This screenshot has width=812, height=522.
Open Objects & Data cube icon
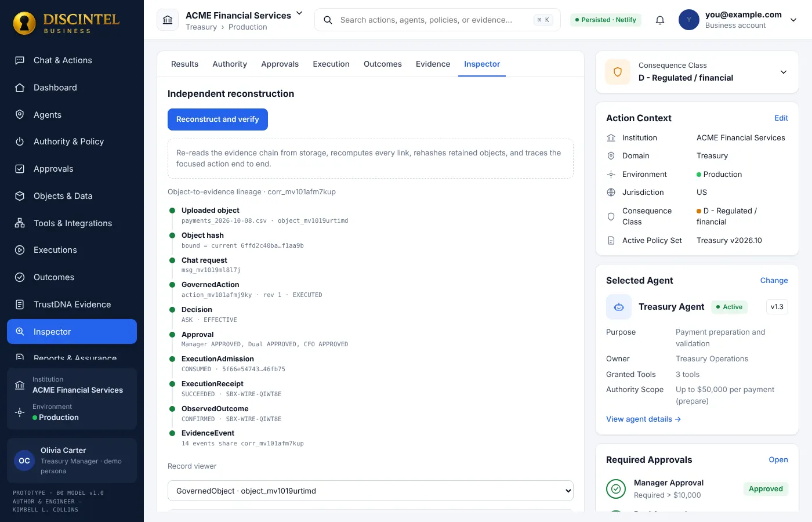(x=20, y=196)
